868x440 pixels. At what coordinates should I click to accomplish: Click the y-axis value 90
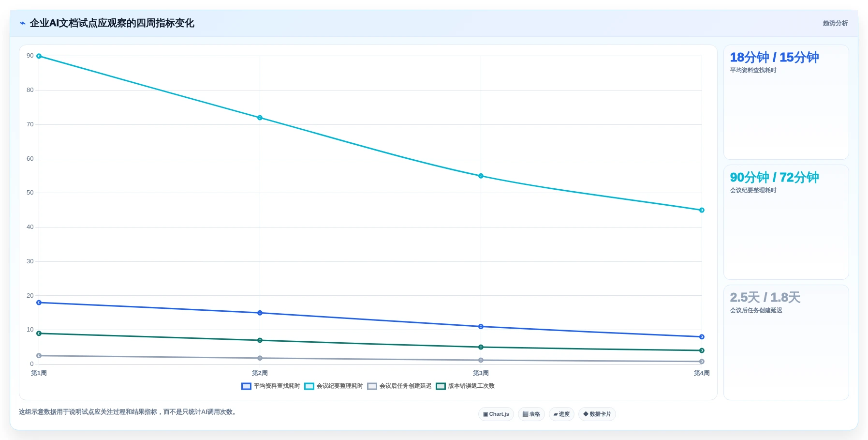[x=30, y=56]
